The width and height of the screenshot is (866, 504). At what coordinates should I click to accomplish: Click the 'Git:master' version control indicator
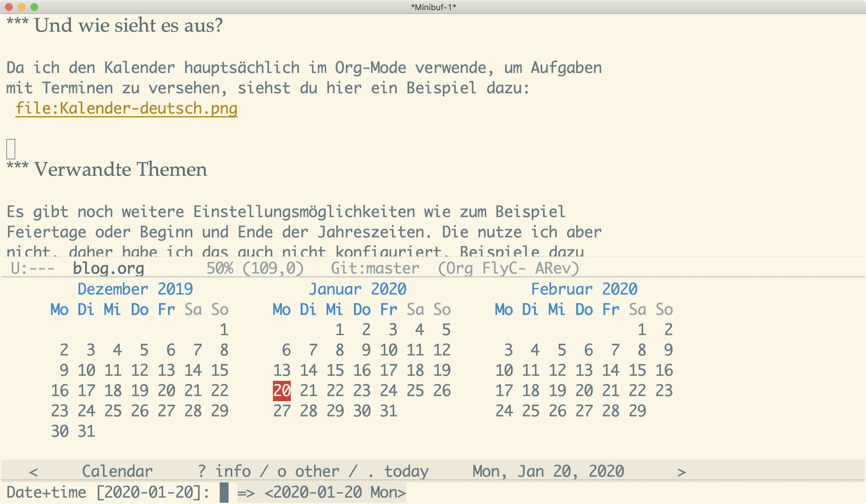pyautogui.click(x=375, y=268)
